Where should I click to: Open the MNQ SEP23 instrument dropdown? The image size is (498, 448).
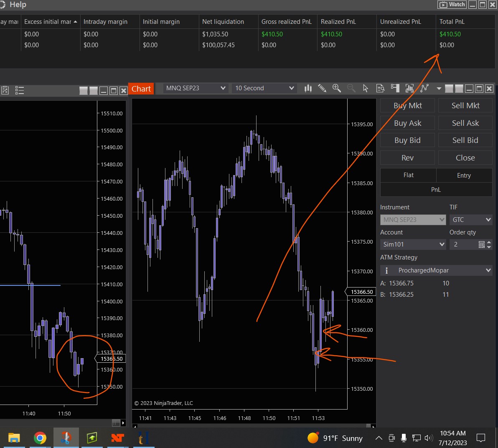196,88
